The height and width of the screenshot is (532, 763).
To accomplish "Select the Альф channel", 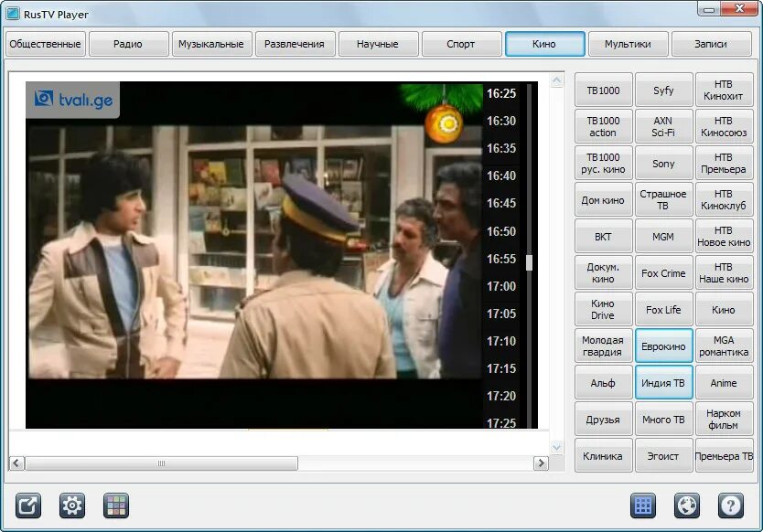I will coord(604,383).
